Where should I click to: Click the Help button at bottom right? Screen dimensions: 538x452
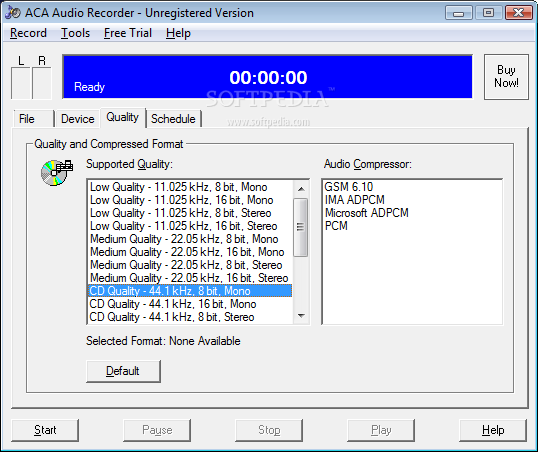click(x=493, y=430)
